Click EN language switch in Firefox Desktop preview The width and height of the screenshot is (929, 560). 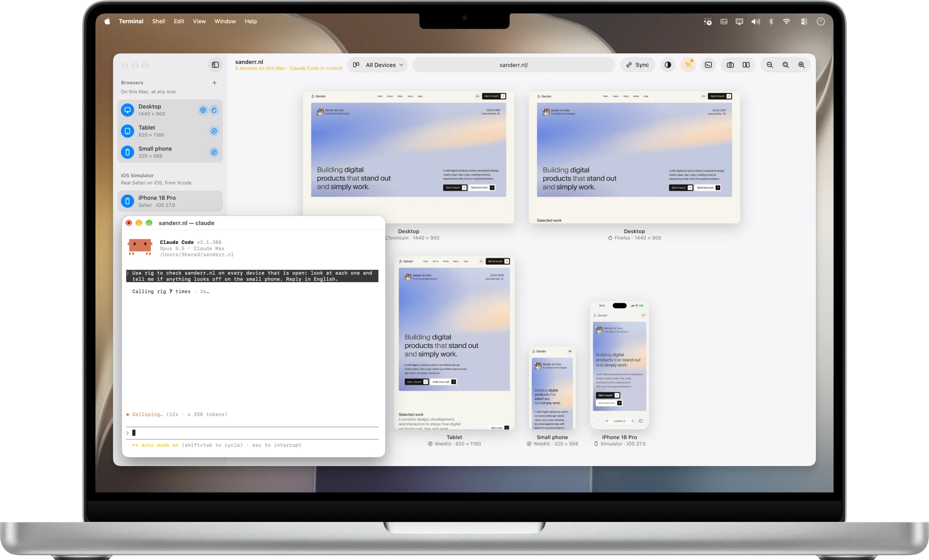coord(703,96)
